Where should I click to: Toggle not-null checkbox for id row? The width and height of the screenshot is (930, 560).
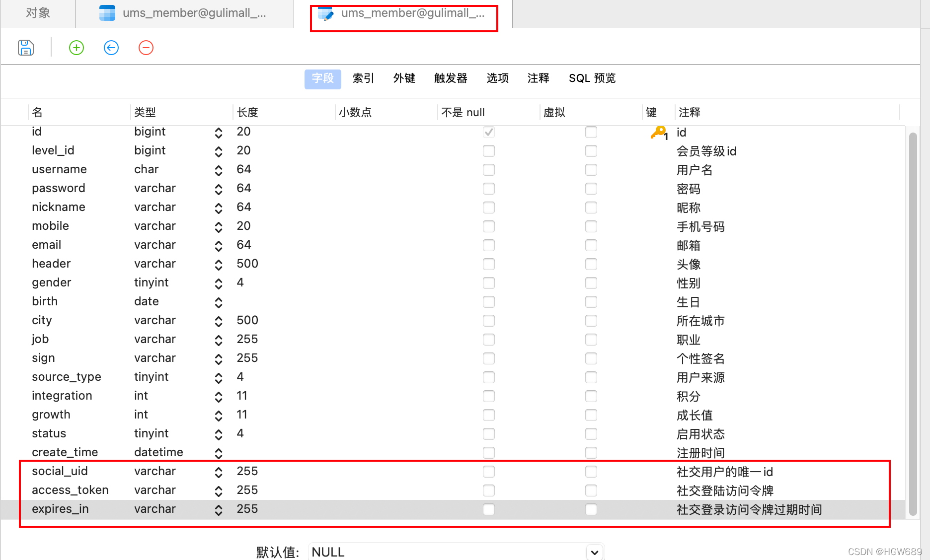tap(489, 132)
